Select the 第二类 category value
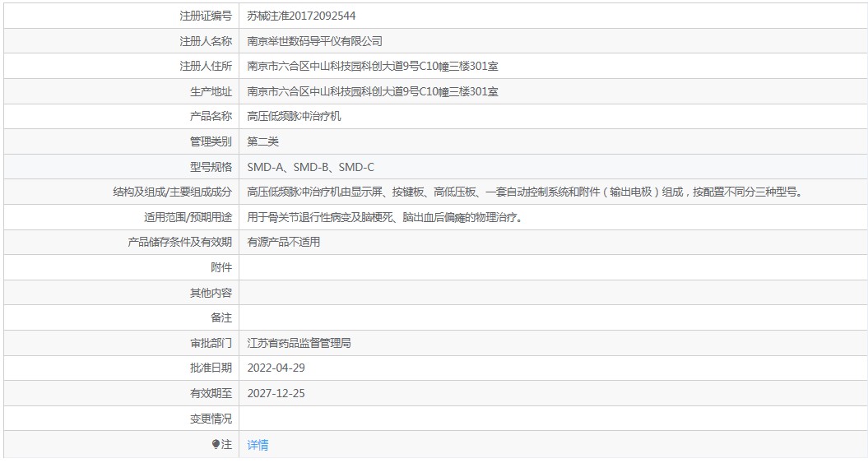The image size is (868, 463). click(263, 141)
